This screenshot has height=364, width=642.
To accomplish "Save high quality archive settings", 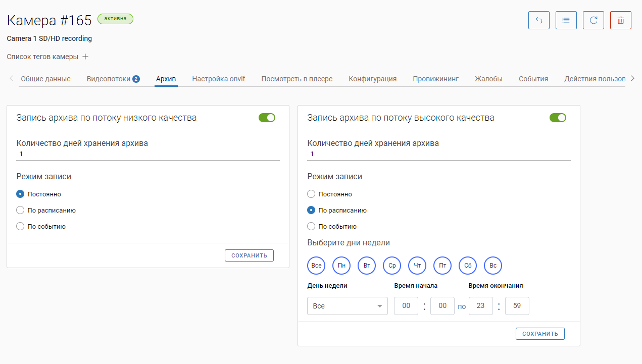I will [540, 334].
